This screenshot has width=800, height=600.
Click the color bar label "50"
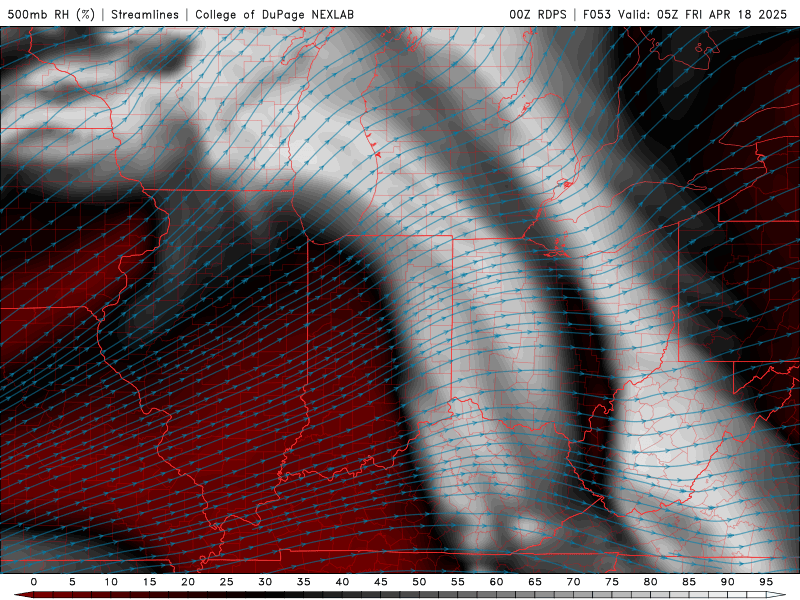coord(419,582)
